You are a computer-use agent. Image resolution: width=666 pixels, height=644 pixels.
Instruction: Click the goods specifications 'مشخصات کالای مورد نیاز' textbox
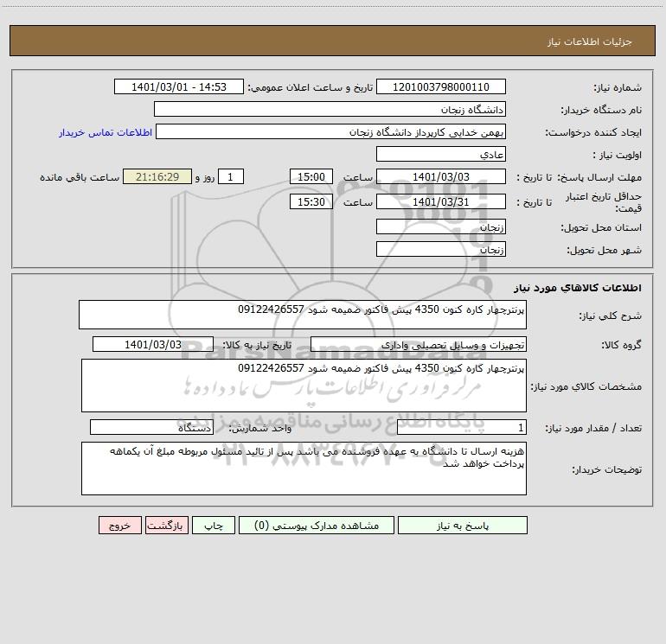304,386
